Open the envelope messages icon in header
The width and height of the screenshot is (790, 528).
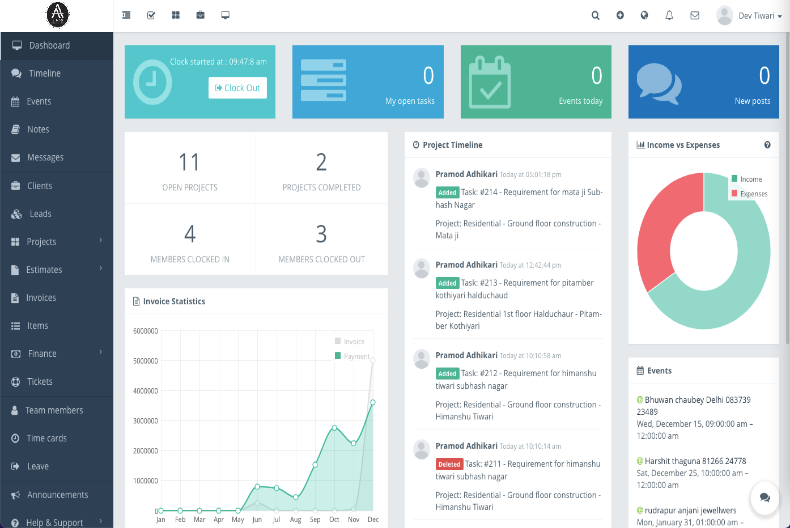(693, 16)
